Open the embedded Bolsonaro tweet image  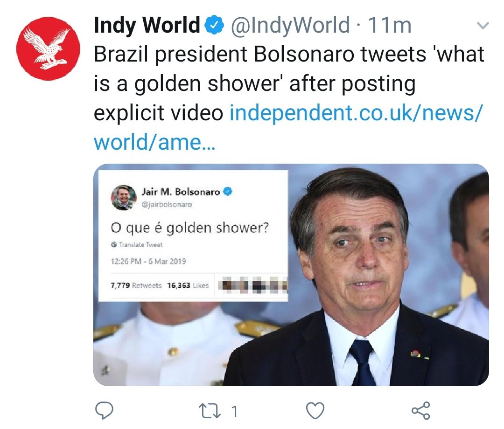tap(291, 275)
